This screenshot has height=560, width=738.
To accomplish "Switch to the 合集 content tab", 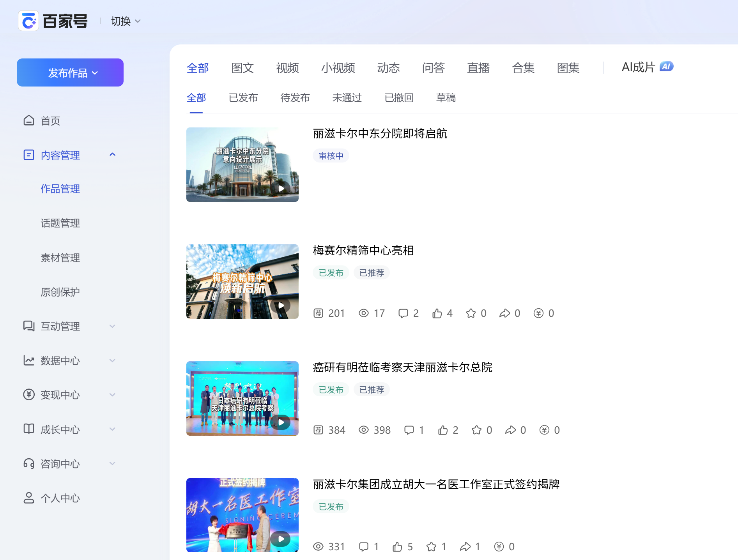I will point(523,68).
